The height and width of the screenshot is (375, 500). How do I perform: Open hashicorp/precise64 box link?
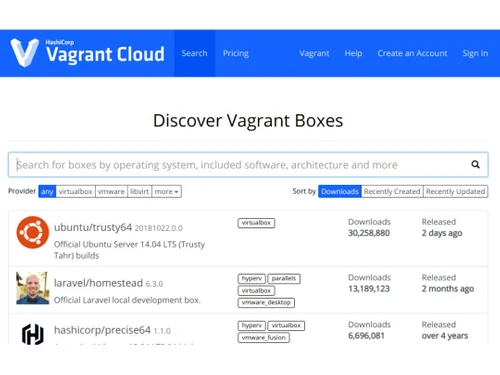[x=102, y=330]
